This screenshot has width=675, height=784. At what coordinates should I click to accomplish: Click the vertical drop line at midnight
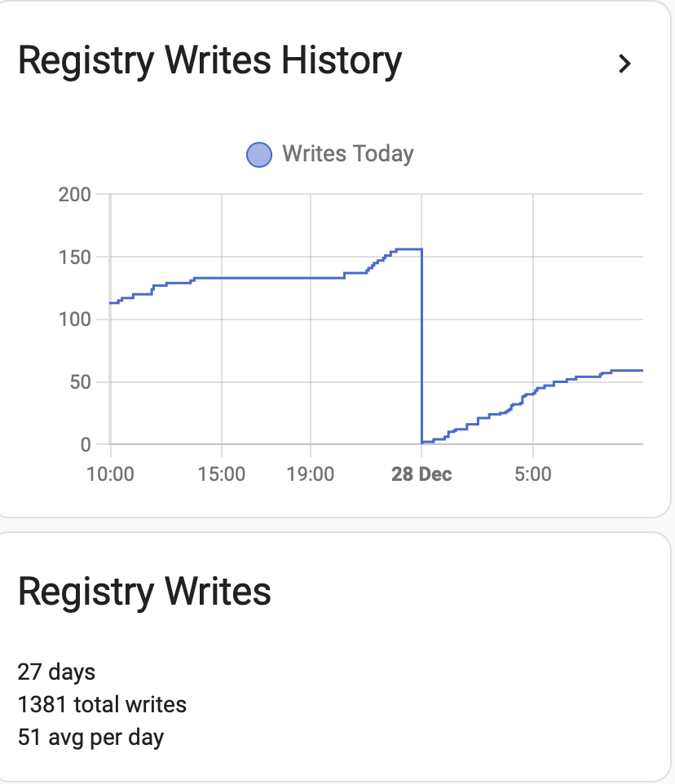pyautogui.click(x=422, y=345)
